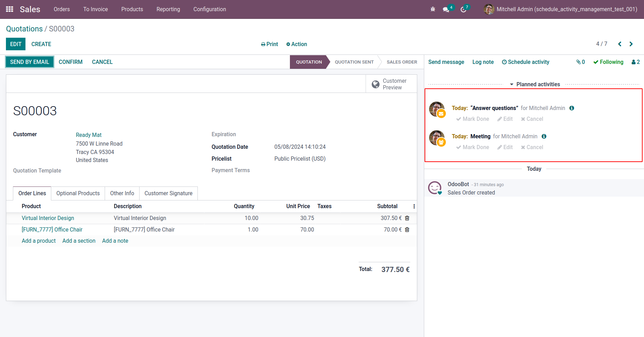Screen dimensions: 644x337
Task: Select the QUOTATION status stage
Action: (309, 62)
